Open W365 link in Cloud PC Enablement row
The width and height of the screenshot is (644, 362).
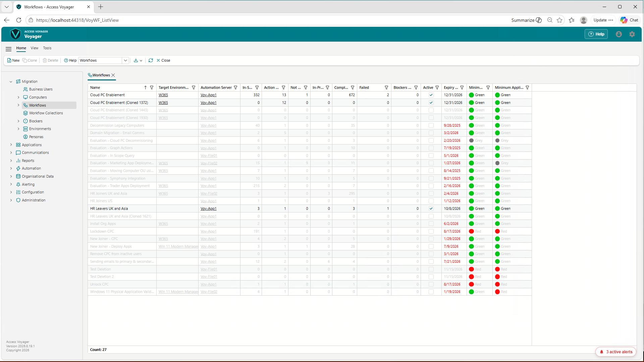(163, 95)
